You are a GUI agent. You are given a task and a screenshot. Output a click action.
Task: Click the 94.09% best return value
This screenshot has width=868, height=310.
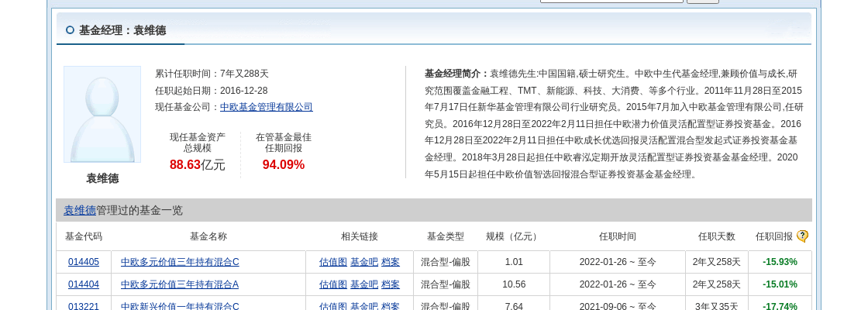pos(284,164)
